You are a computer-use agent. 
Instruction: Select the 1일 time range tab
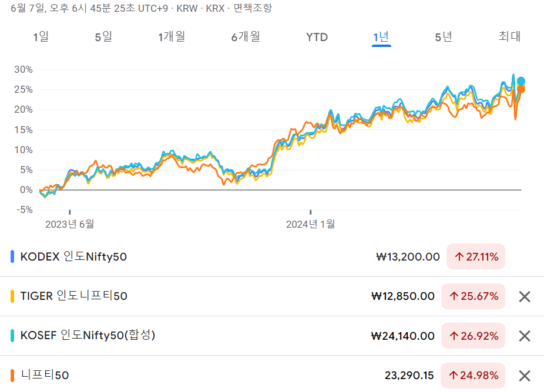pos(41,37)
